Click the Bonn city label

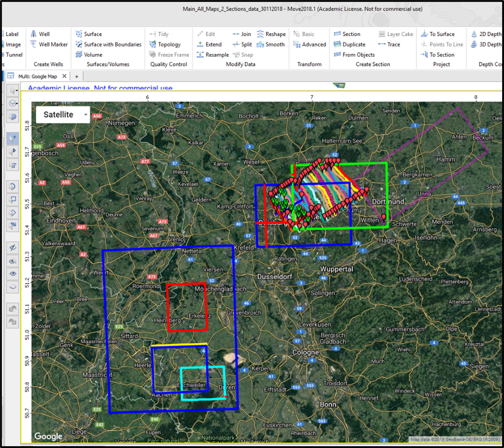click(x=328, y=404)
